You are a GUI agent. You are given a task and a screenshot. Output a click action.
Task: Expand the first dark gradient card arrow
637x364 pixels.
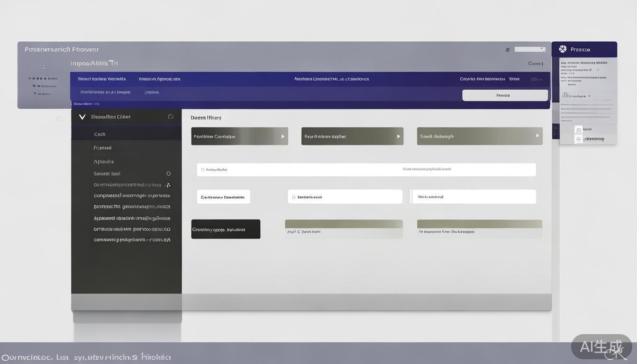tap(282, 136)
